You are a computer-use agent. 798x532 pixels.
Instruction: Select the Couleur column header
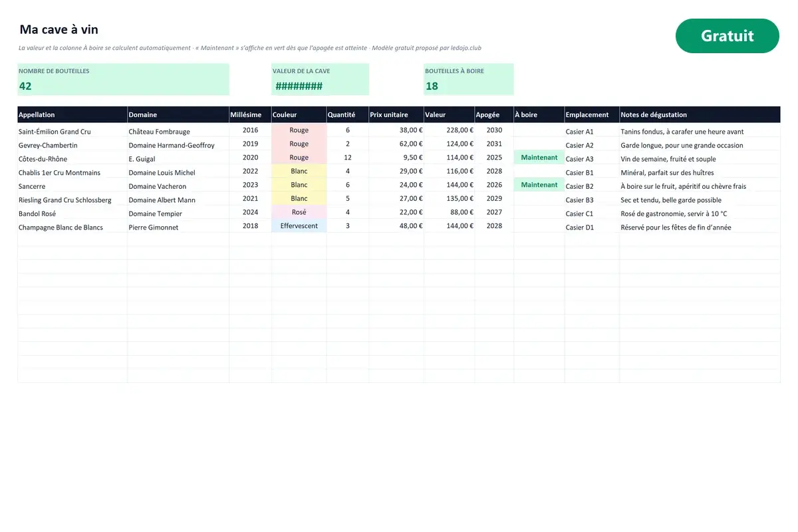tap(299, 114)
